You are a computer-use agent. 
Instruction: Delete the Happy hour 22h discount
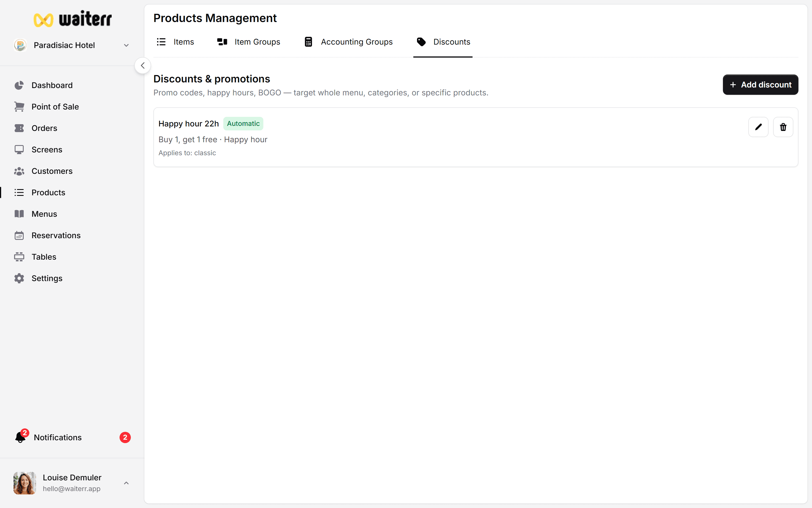click(783, 127)
